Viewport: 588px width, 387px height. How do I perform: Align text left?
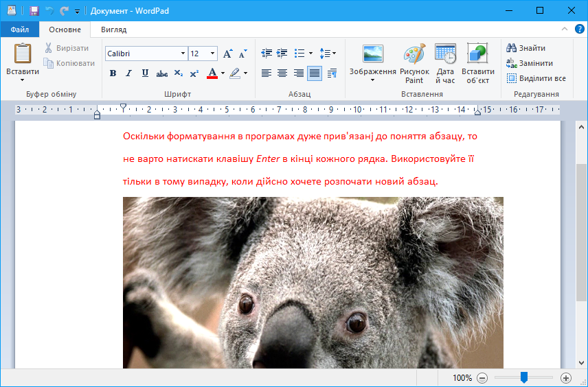267,73
